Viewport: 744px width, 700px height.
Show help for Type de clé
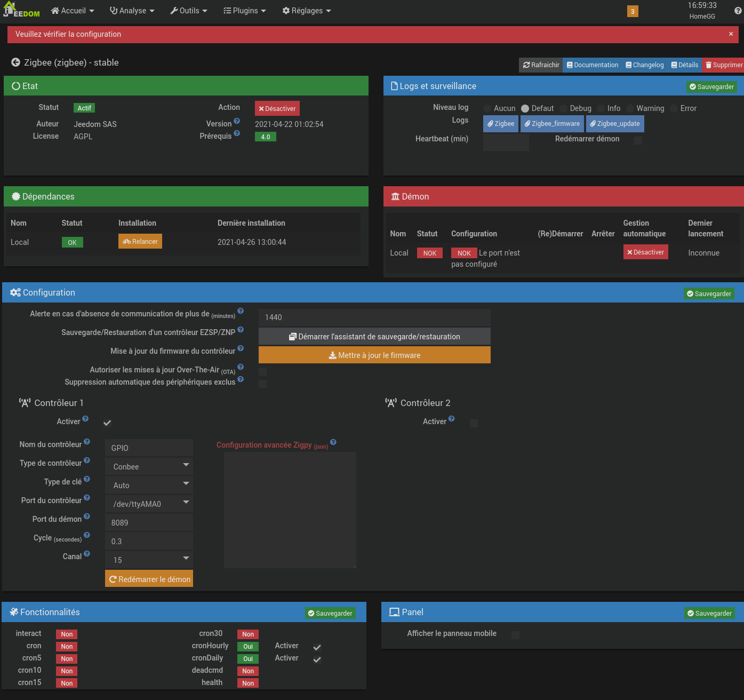pos(87,479)
